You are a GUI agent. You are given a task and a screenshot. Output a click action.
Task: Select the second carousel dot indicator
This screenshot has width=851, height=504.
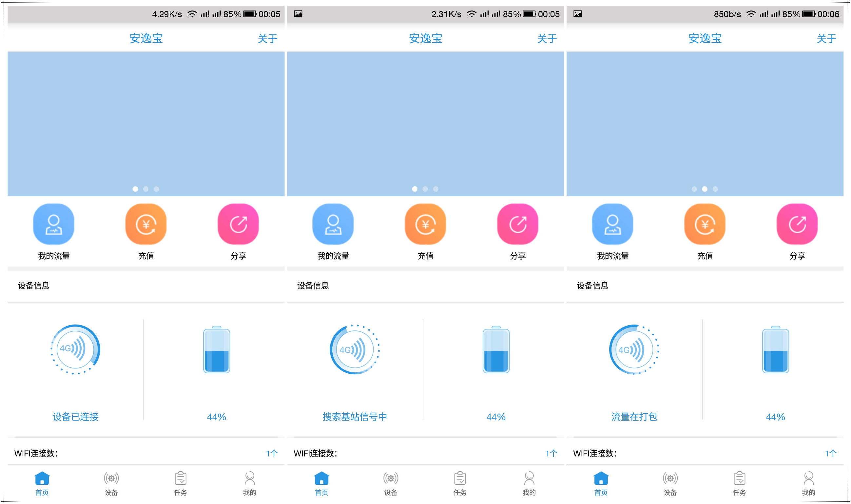point(145,189)
